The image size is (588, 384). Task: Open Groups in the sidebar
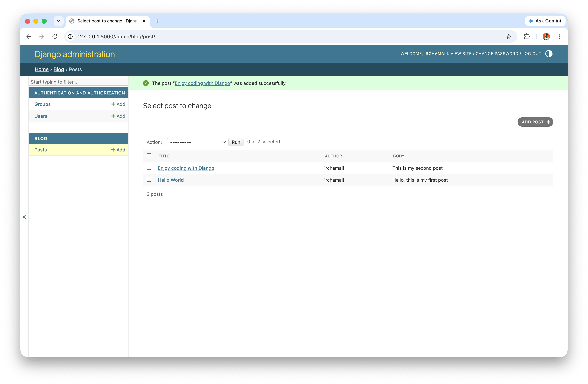(x=43, y=104)
